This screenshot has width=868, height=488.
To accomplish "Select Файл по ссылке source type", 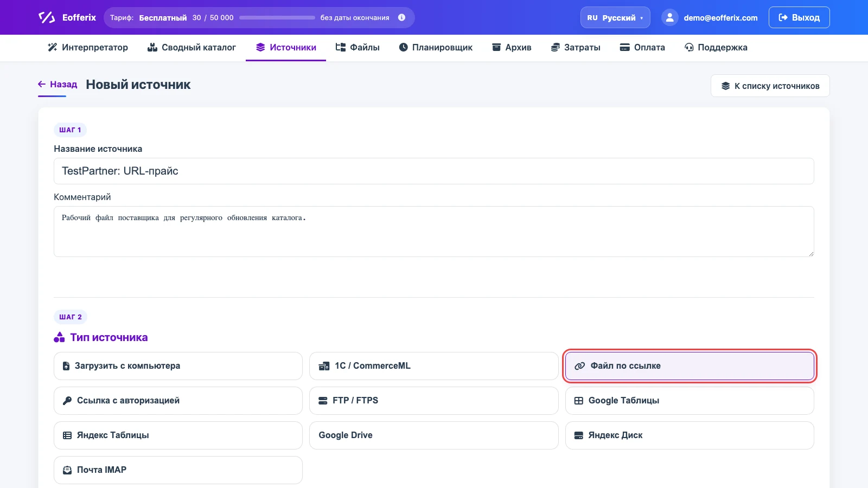I will click(x=690, y=366).
